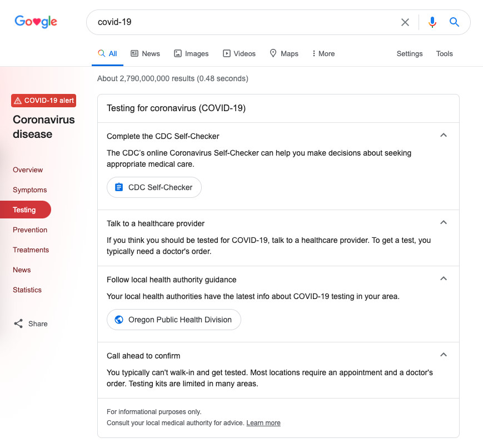Collapse the Follow local health authority guidance section
This screenshot has width=483, height=448.
pyautogui.click(x=443, y=278)
